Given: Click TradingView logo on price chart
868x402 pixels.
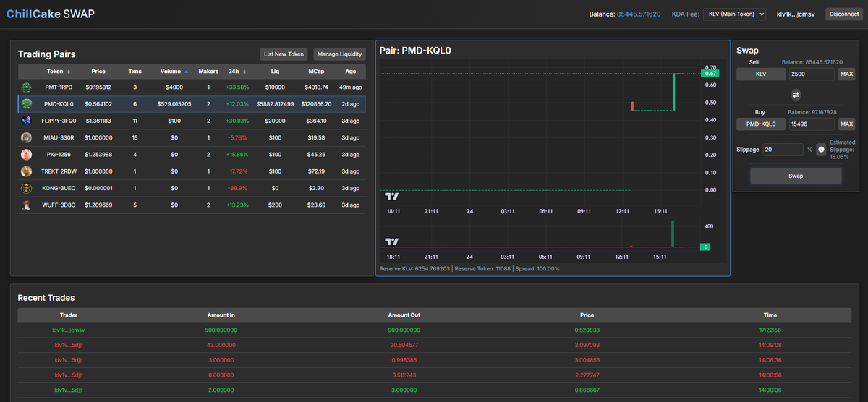Looking at the screenshot, I should tap(391, 196).
